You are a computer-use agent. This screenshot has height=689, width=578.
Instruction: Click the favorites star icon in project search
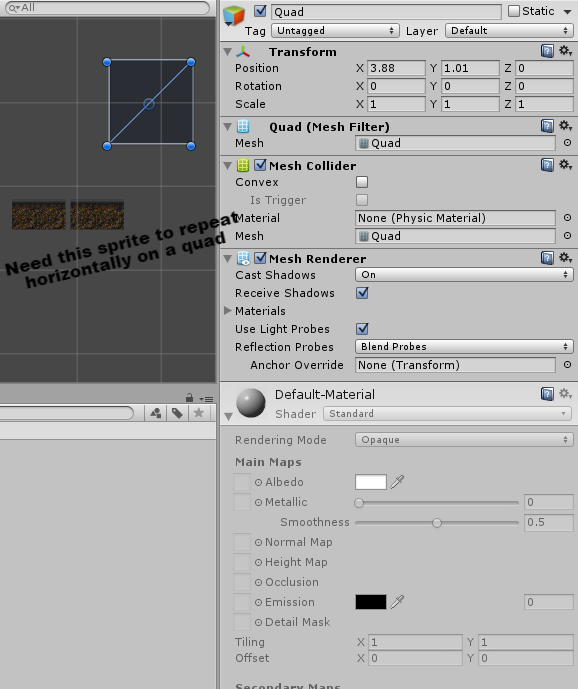point(199,413)
